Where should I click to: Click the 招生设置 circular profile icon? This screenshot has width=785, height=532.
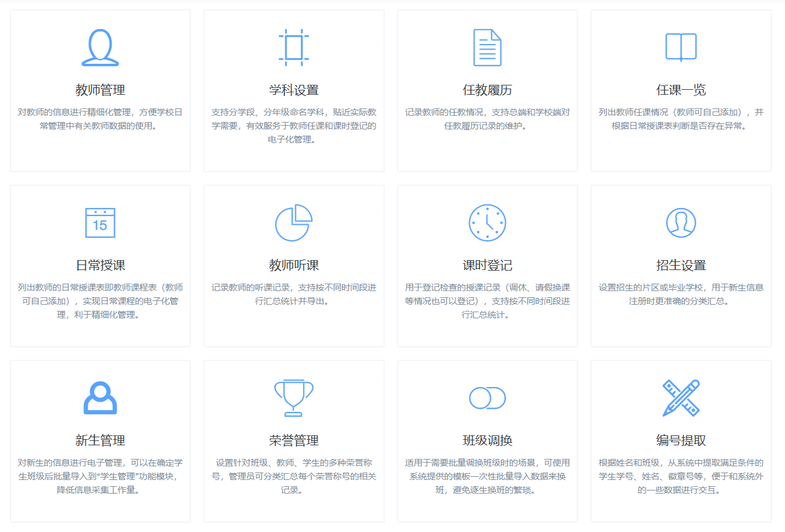(680, 222)
